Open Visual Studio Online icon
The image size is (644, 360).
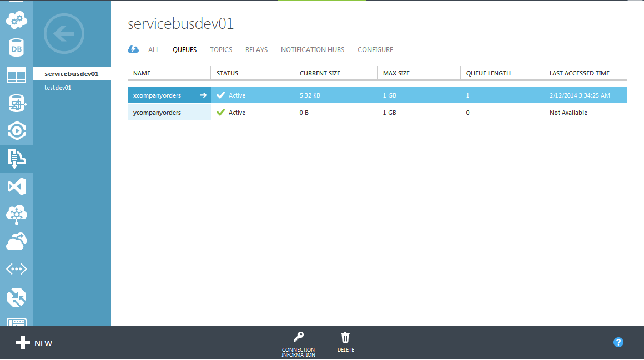17,187
